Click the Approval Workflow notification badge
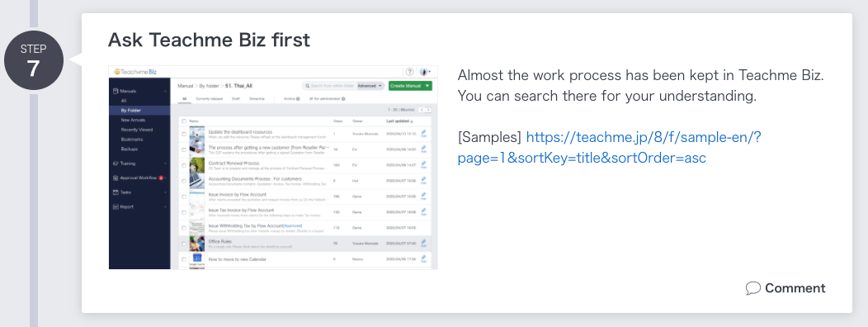This screenshot has height=327, width=868. (x=161, y=178)
